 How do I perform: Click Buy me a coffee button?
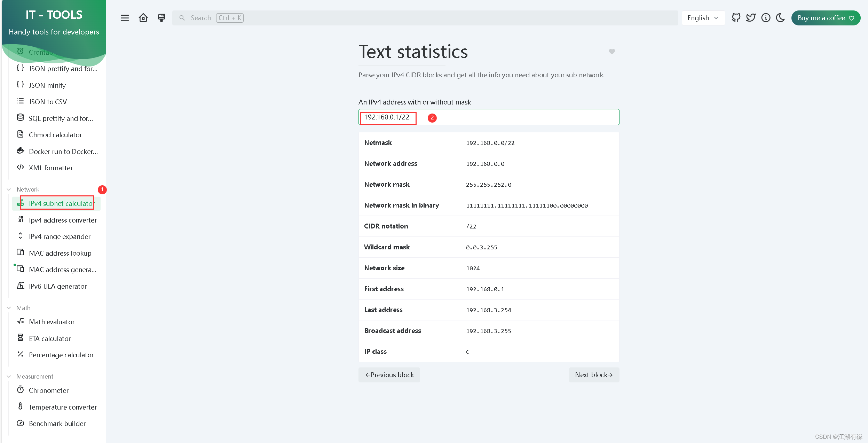click(x=826, y=18)
